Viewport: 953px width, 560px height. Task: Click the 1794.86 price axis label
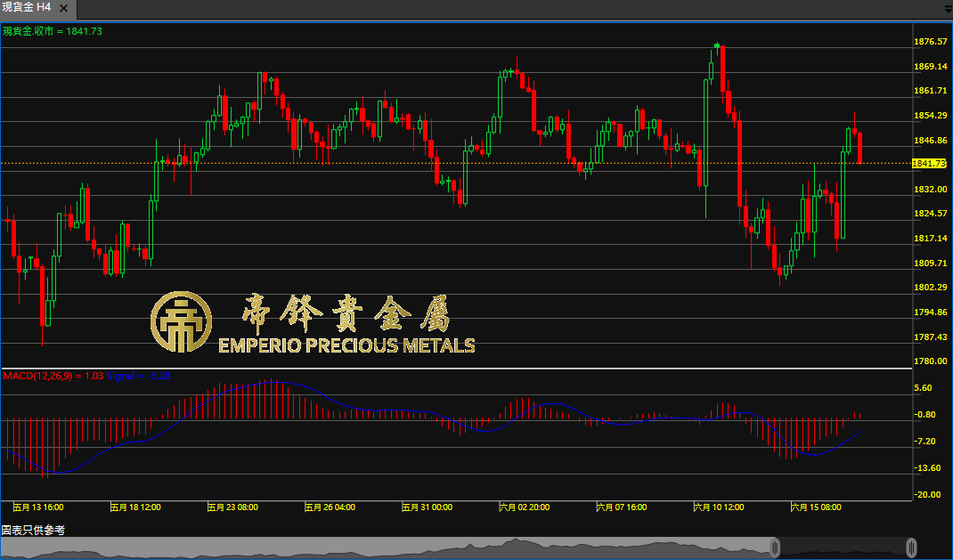pos(931,312)
